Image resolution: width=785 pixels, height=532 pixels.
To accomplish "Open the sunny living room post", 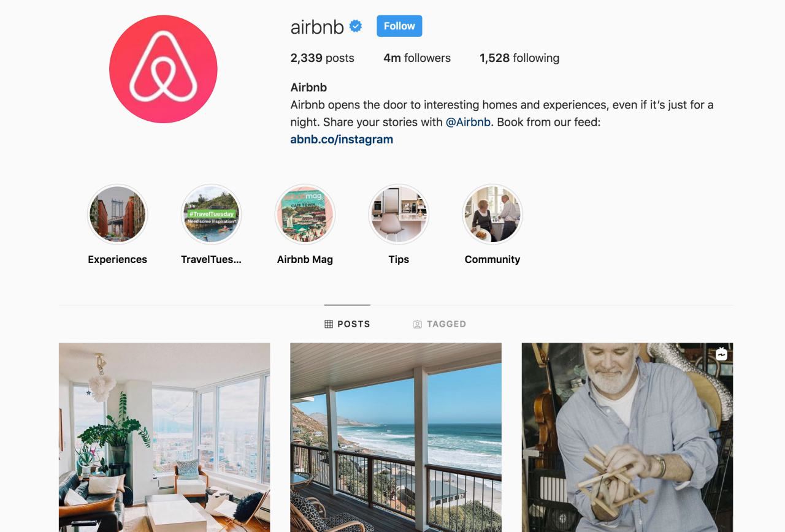I will coord(164,437).
